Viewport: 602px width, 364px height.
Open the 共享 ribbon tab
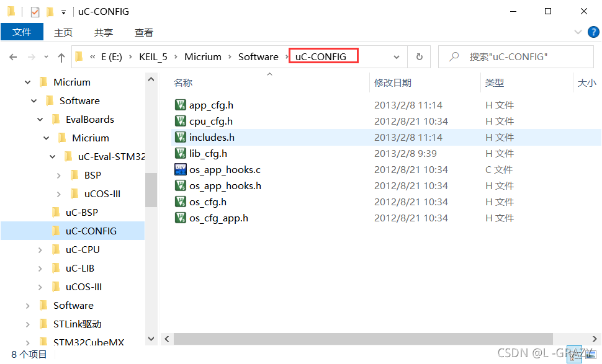click(104, 33)
